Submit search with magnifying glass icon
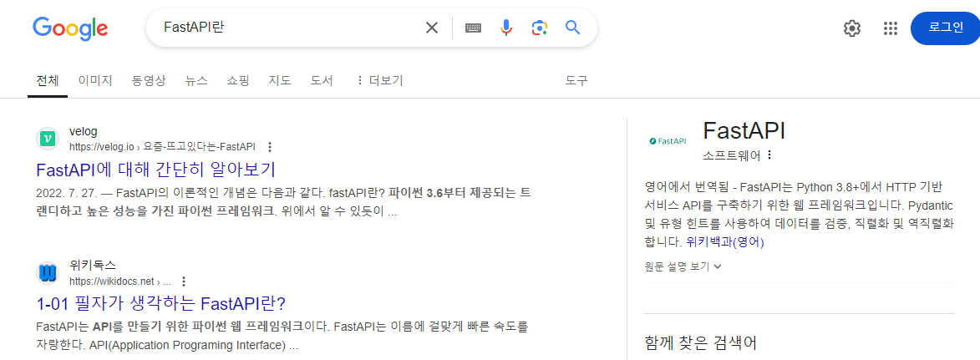Screen dimensions: 980x360 click(573, 28)
